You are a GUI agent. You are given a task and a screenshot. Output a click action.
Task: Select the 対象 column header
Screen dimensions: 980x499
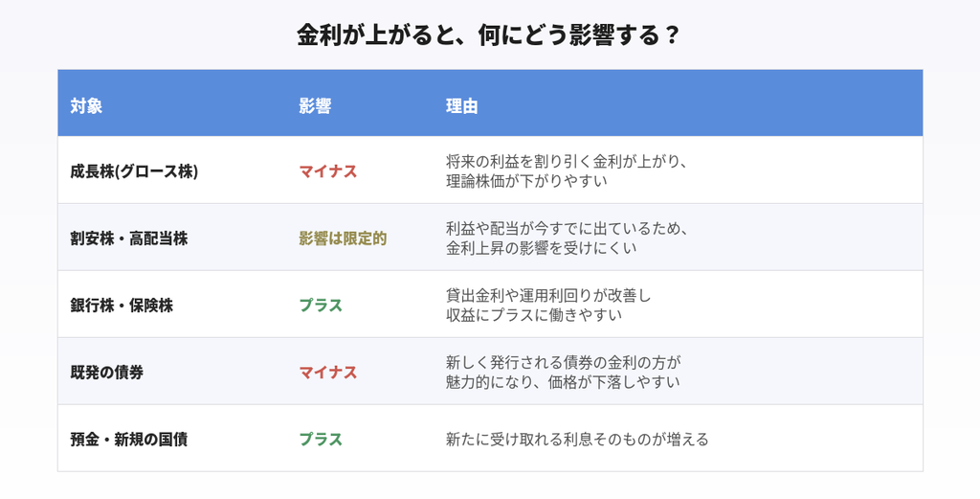(x=86, y=105)
